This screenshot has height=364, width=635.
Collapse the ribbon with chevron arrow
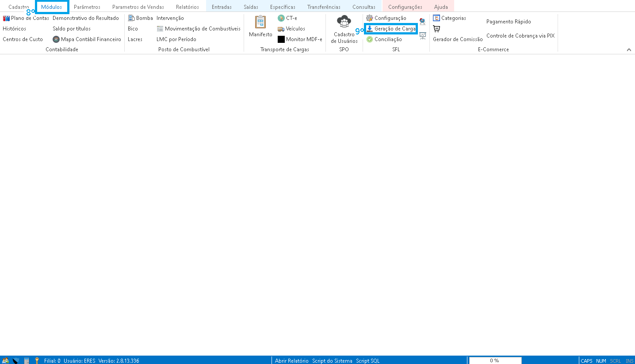click(x=629, y=49)
